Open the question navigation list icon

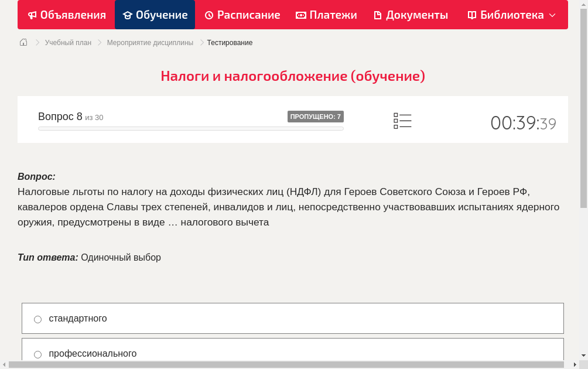402,120
